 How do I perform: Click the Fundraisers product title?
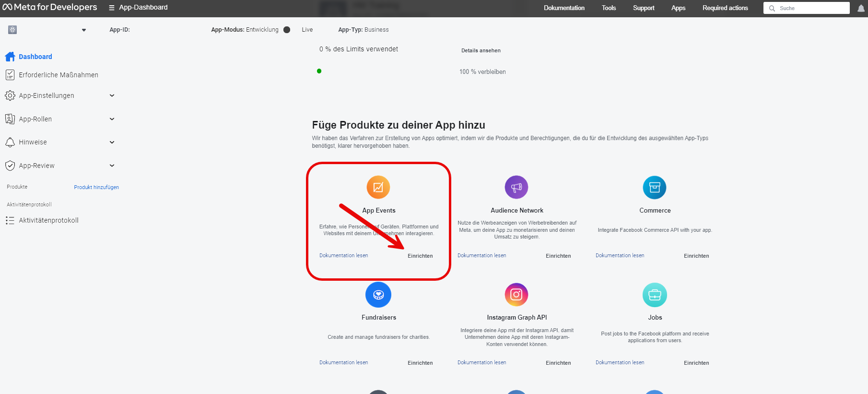point(379,317)
